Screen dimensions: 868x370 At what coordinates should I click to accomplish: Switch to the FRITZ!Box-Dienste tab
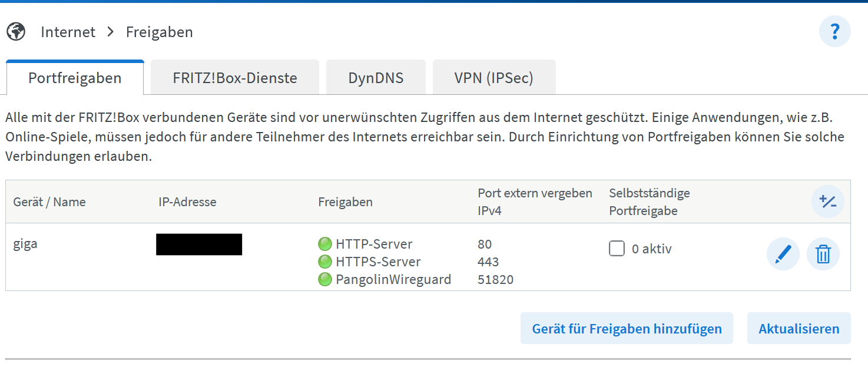(234, 78)
